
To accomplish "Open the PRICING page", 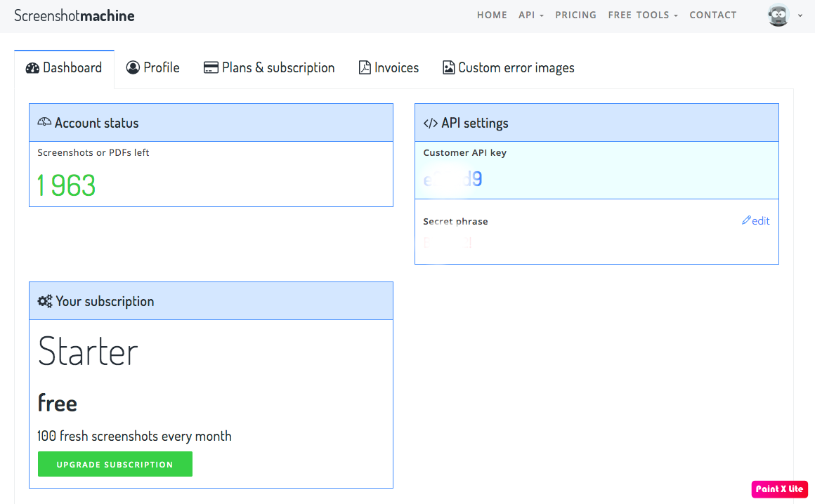I will point(575,15).
